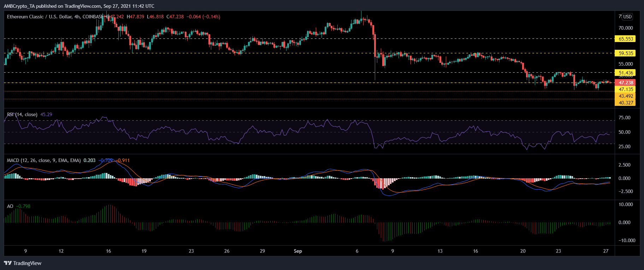This screenshot has width=644, height=270.
Task: Click the 55.000 price axis label
Action: pyautogui.click(x=626, y=64)
